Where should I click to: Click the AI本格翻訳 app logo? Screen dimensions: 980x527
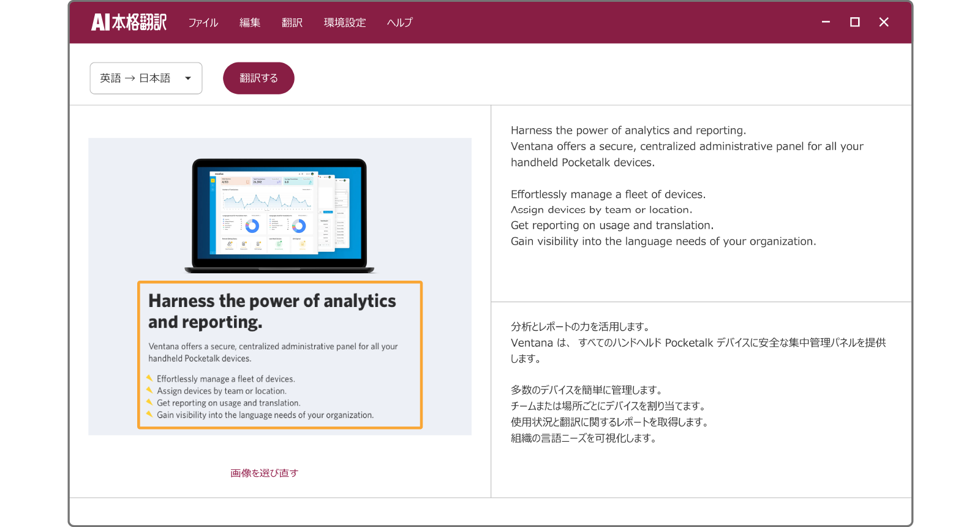pos(129,23)
